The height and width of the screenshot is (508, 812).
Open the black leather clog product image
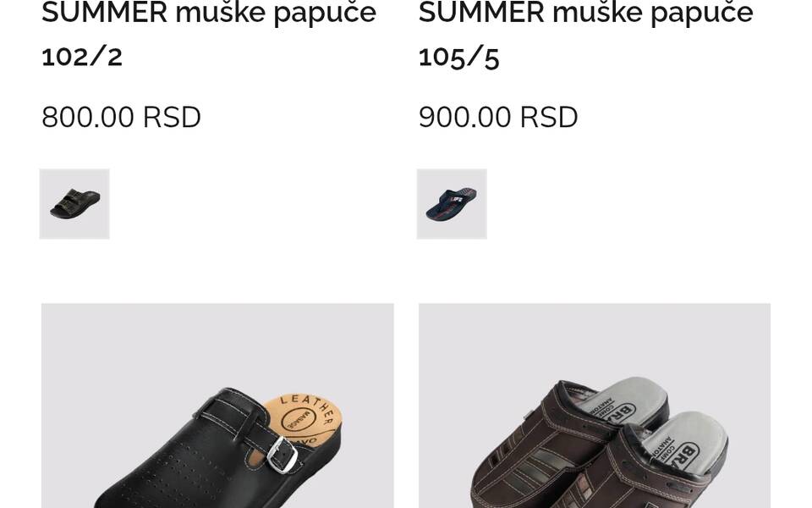pos(217,406)
